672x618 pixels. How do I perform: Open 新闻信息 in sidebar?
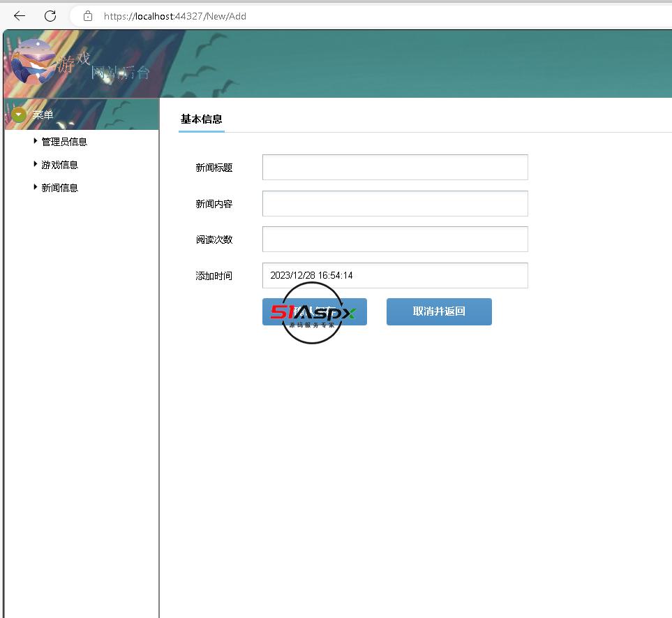pos(59,188)
